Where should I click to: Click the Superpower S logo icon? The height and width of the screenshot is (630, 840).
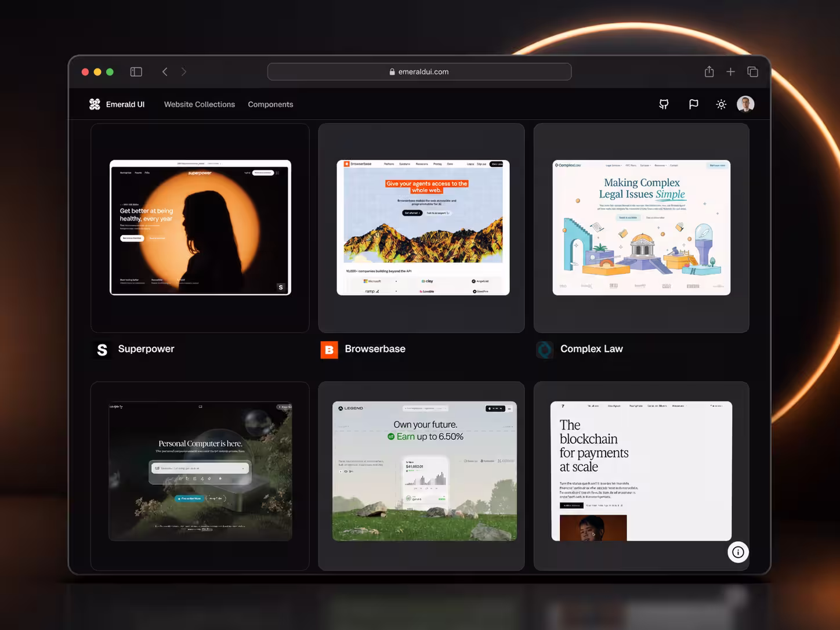tap(102, 350)
